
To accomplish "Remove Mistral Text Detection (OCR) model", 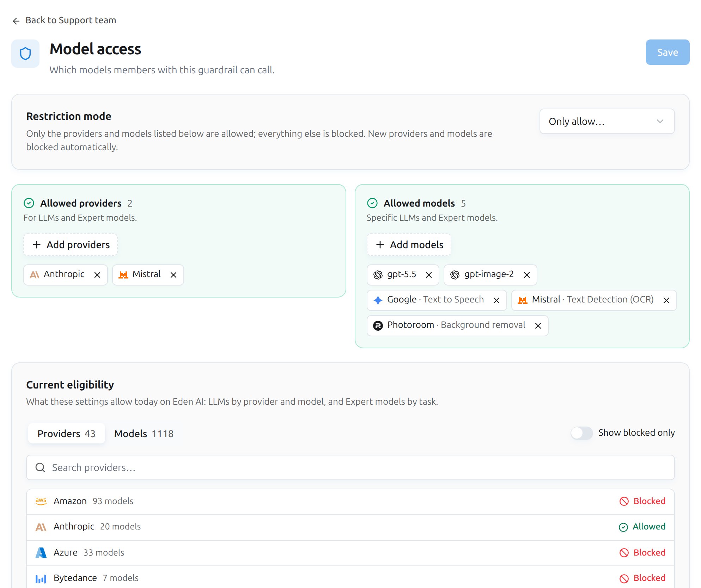I will (666, 300).
